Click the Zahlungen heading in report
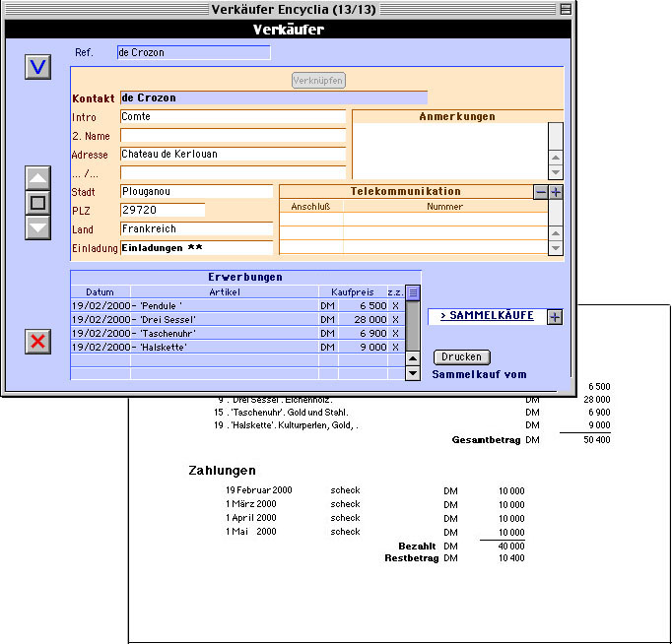Viewport: 672px width, 644px height. (222, 470)
